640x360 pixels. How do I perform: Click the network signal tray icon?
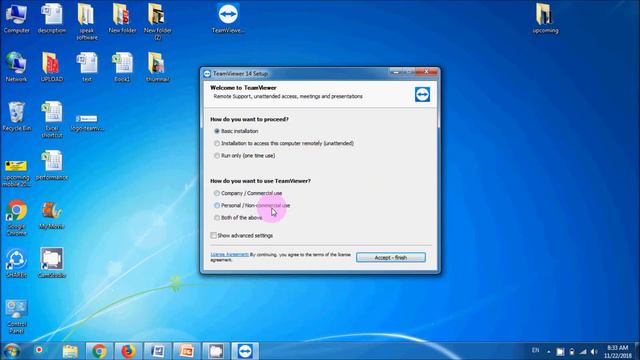(x=583, y=351)
